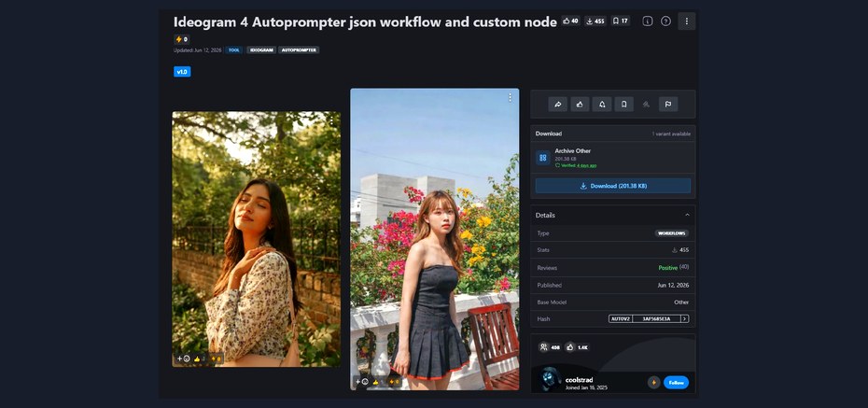This screenshot has height=408, width=868.
Task: Open the coolstrad username link
Action: (x=579, y=380)
